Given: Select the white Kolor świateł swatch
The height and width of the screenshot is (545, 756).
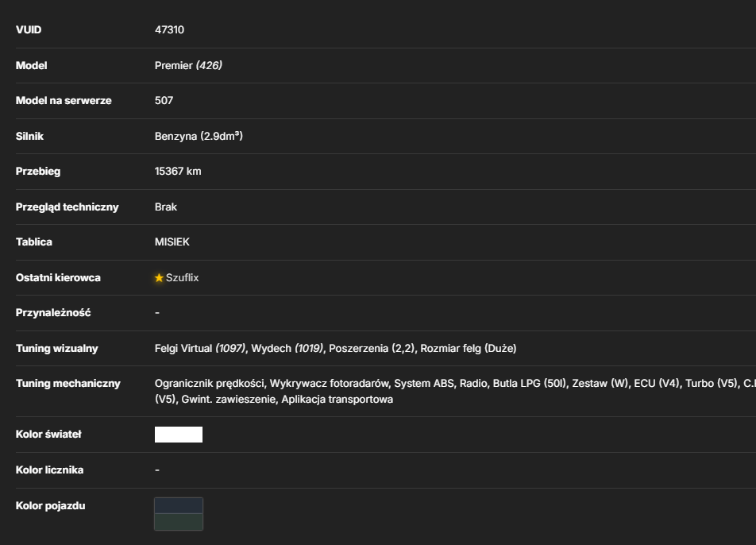Looking at the screenshot, I should pos(179,435).
